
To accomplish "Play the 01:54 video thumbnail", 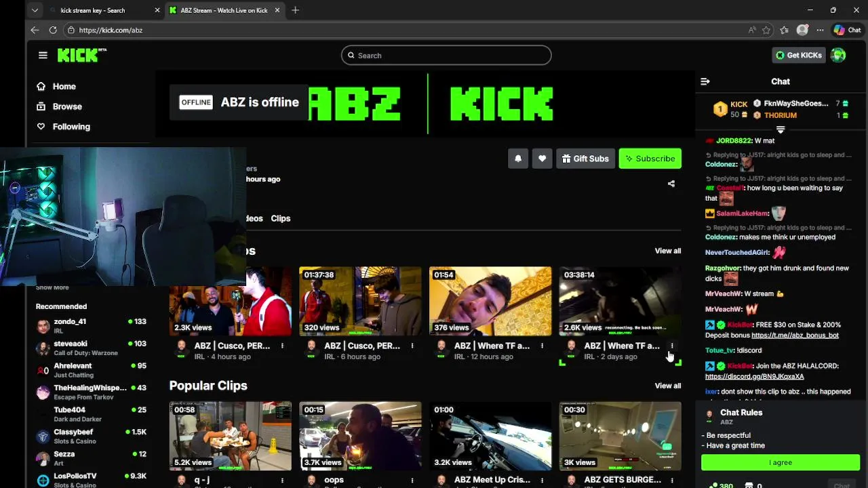I will click(x=490, y=301).
